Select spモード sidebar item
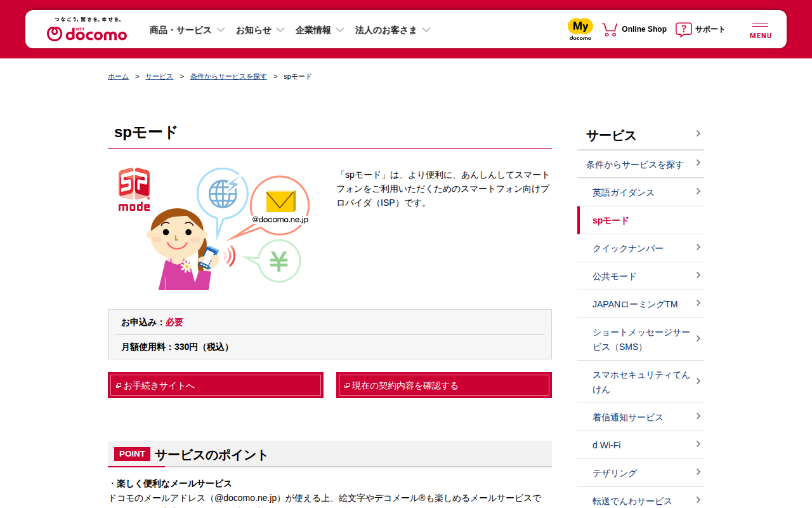812x508 pixels. pyautogui.click(x=641, y=220)
